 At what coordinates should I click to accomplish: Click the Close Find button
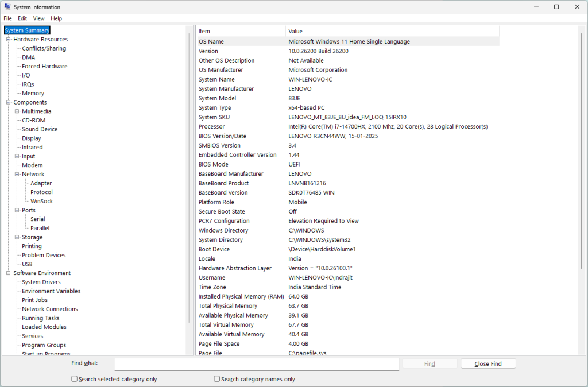488,364
